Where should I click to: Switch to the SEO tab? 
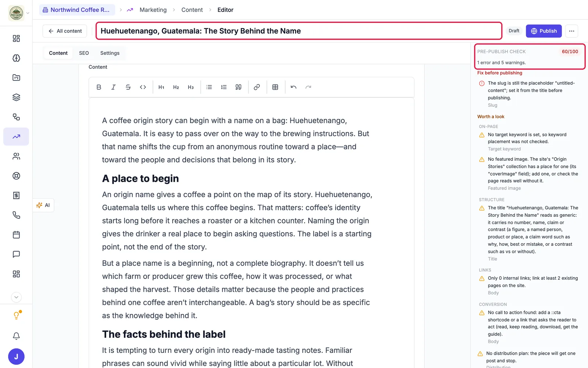point(84,53)
